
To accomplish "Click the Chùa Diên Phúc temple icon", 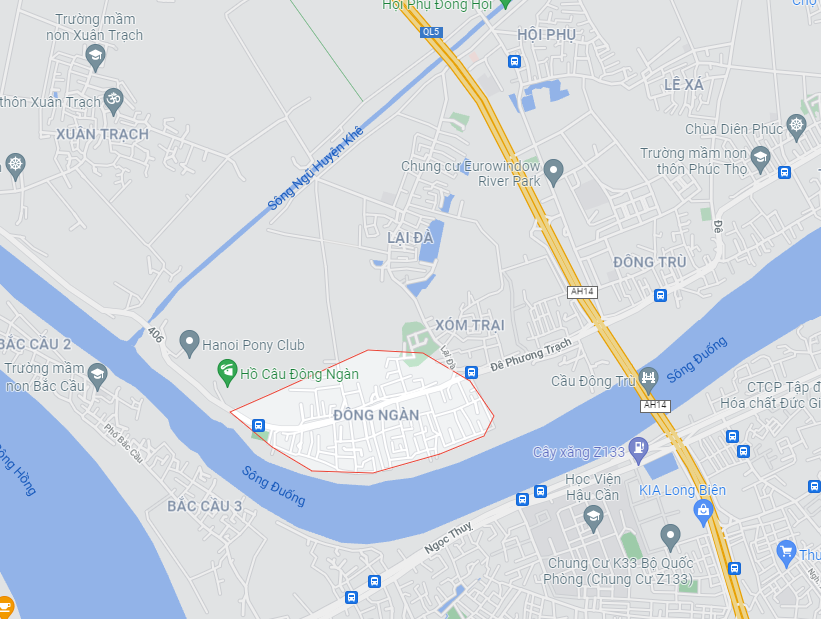I will (797, 127).
